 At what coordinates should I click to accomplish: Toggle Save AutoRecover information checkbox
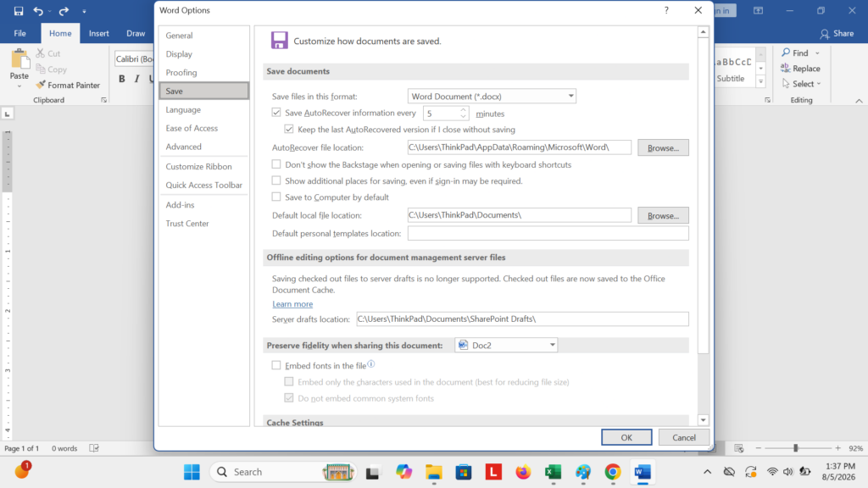click(276, 113)
